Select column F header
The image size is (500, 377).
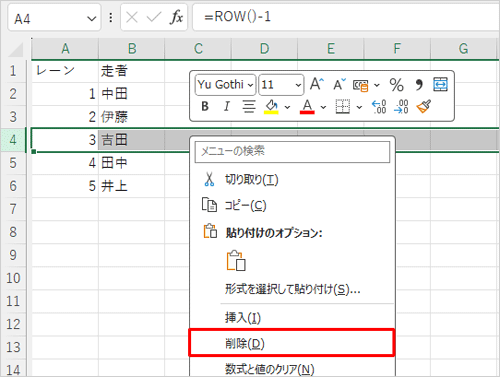[397, 49]
